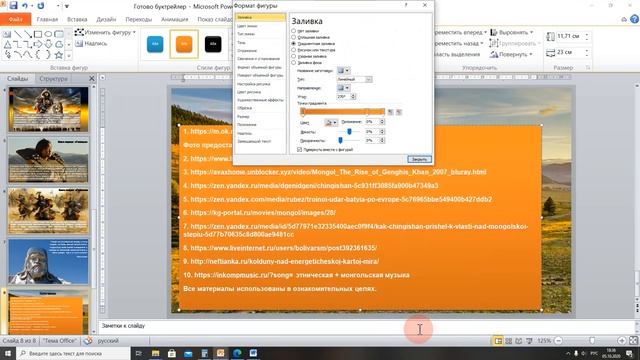Click the Undo icon in quick access toolbar

[x=25, y=6]
